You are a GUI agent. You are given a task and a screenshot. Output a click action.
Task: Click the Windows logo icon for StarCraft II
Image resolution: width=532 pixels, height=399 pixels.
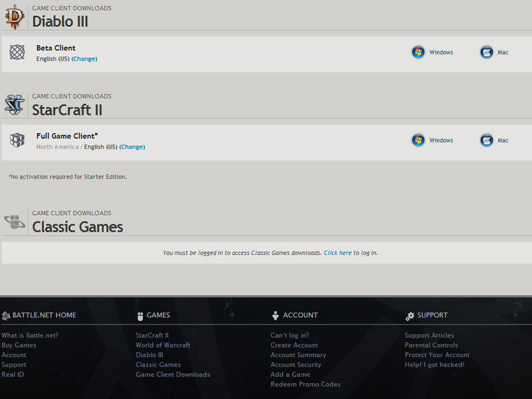418,140
